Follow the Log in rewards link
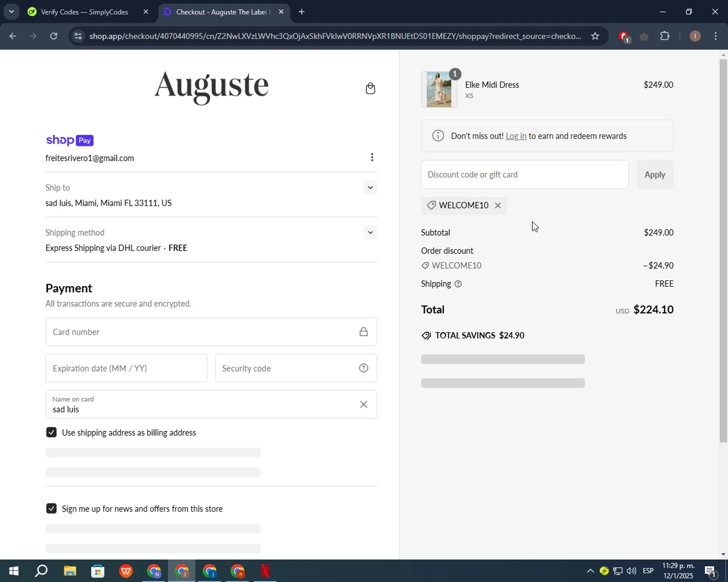This screenshot has width=728, height=582. [x=516, y=136]
